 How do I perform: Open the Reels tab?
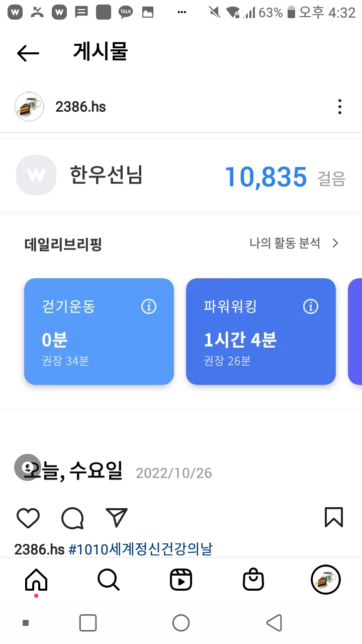[181, 581]
